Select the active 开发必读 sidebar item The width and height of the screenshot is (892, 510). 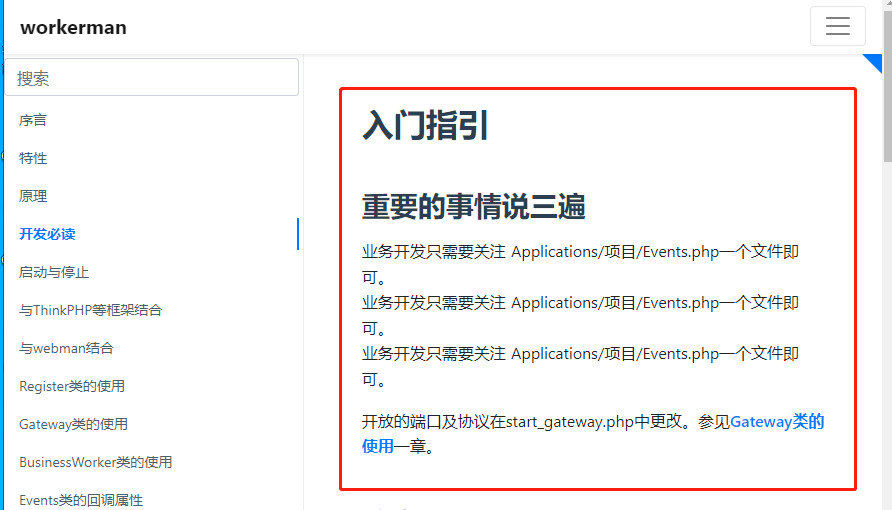pos(47,234)
